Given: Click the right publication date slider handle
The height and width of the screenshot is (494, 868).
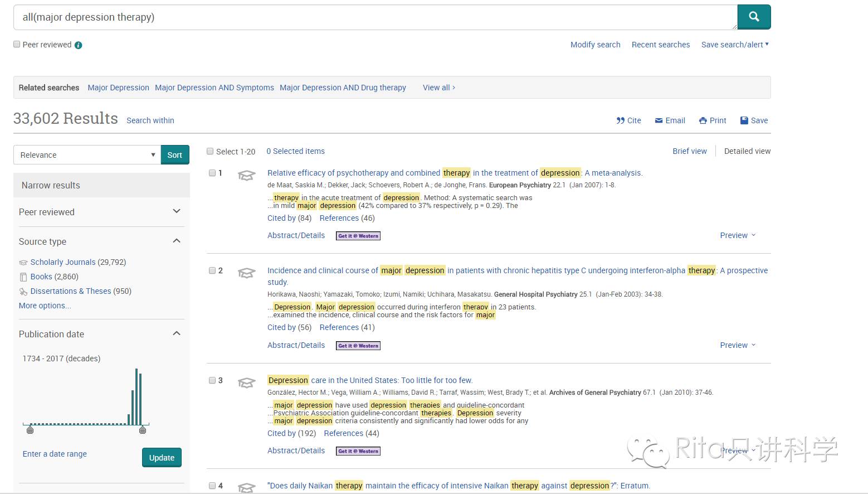Looking at the screenshot, I should [143, 429].
